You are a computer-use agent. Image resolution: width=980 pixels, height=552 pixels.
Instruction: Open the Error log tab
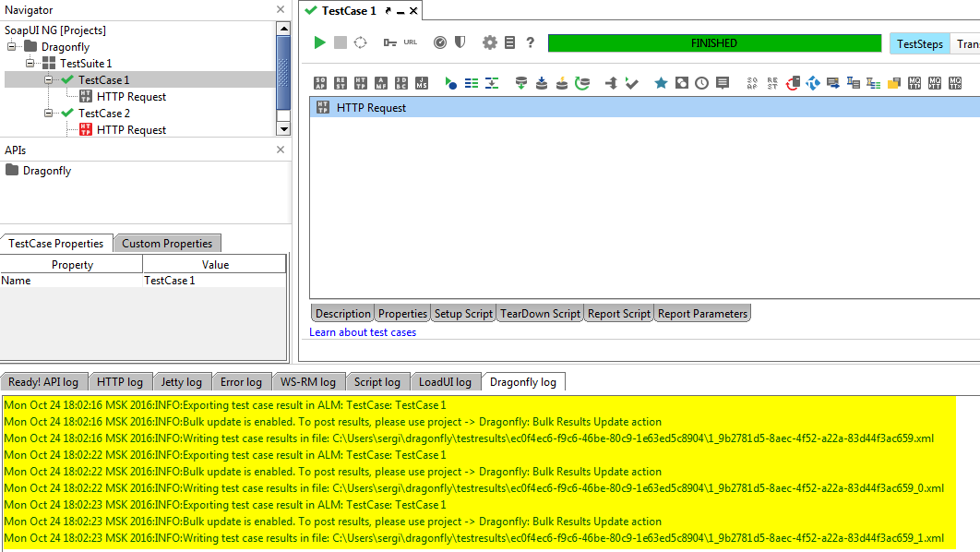point(241,382)
